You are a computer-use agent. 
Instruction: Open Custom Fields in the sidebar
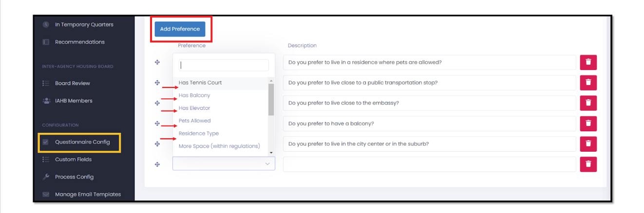click(73, 160)
